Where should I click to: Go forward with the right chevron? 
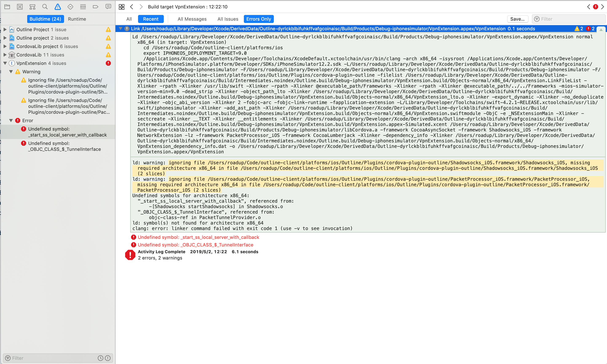[141, 7]
